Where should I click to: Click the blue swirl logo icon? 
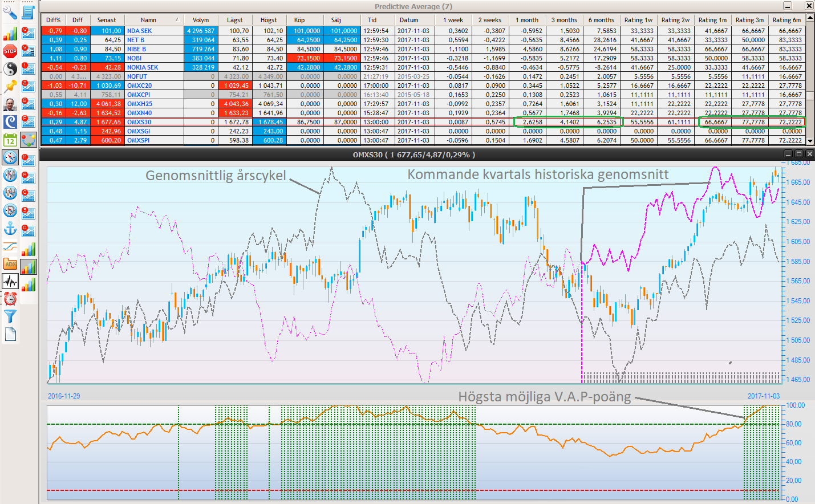(x=10, y=122)
